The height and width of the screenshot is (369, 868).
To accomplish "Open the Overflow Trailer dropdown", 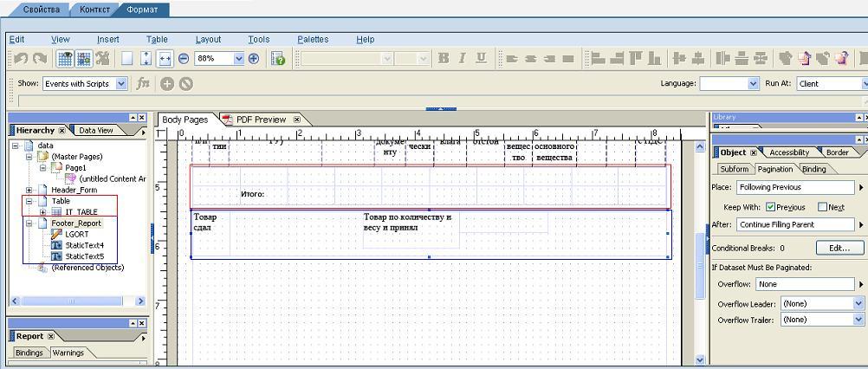I will pyautogui.click(x=858, y=320).
